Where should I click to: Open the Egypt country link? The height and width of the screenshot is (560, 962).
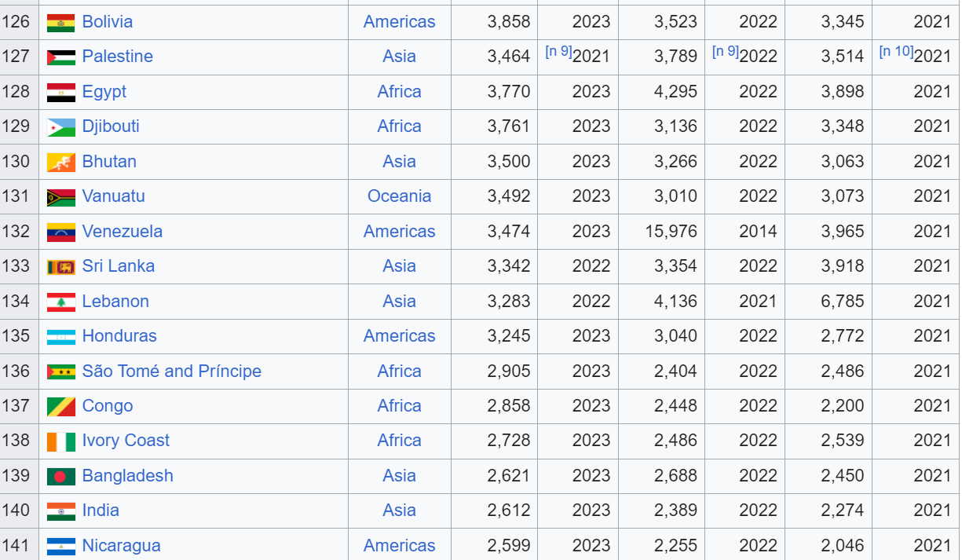coord(104,92)
